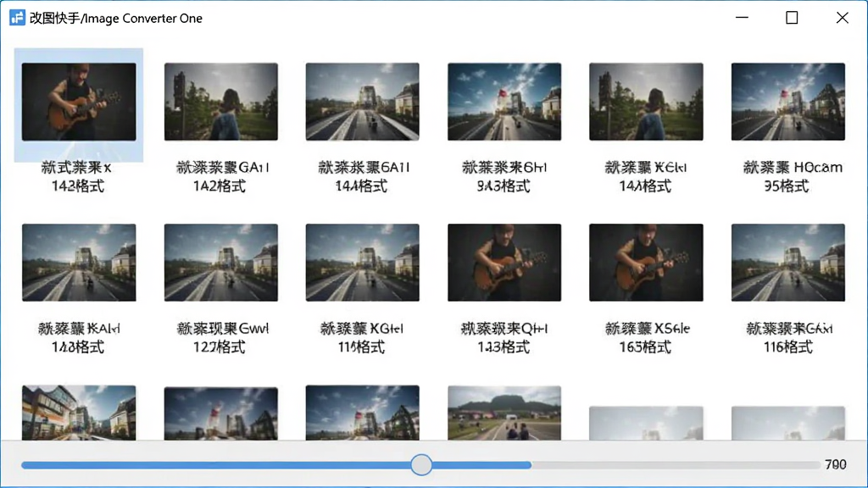Click the caption text ending in '6A11'
The width and height of the screenshot is (868, 488).
point(364,167)
